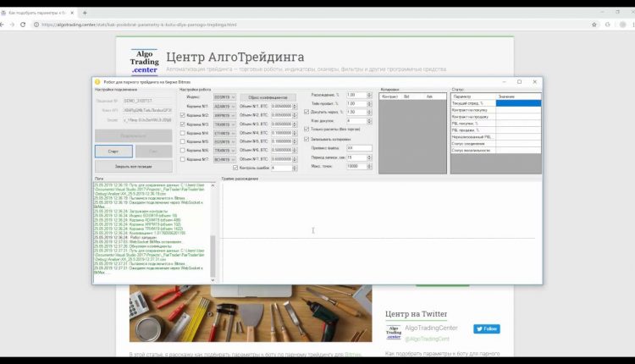Enable the Корзина №7 checkbox
The image size is (635, 364).
[x=183, y=159]
